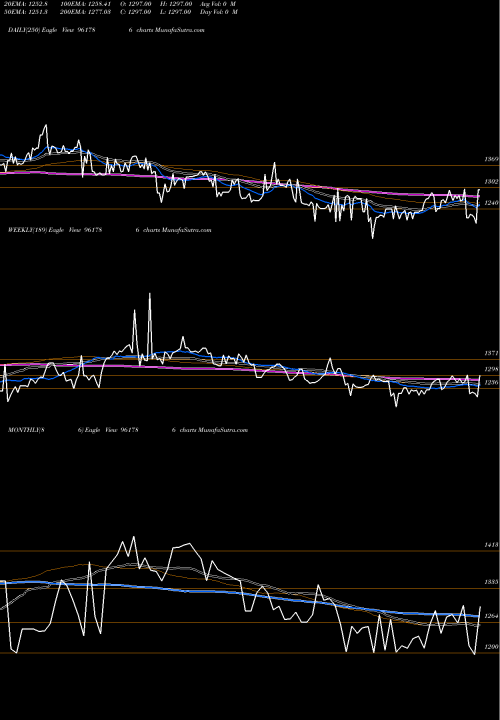
Task: Click the 1371 price label on weekly chart
Action: [492, 353]
